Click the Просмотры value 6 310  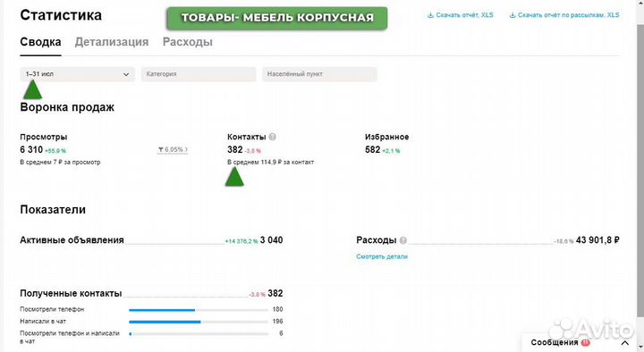31,150
